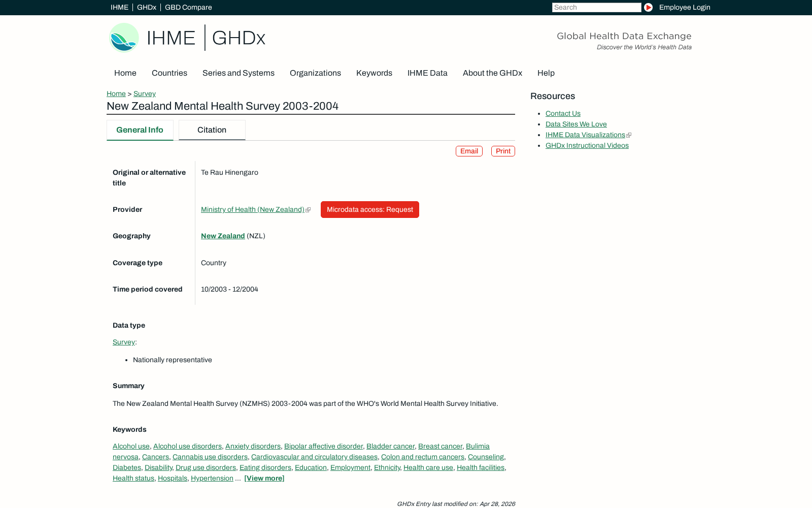Expand keywords with View more
The image size is (812, 508).
coord(264,478)
